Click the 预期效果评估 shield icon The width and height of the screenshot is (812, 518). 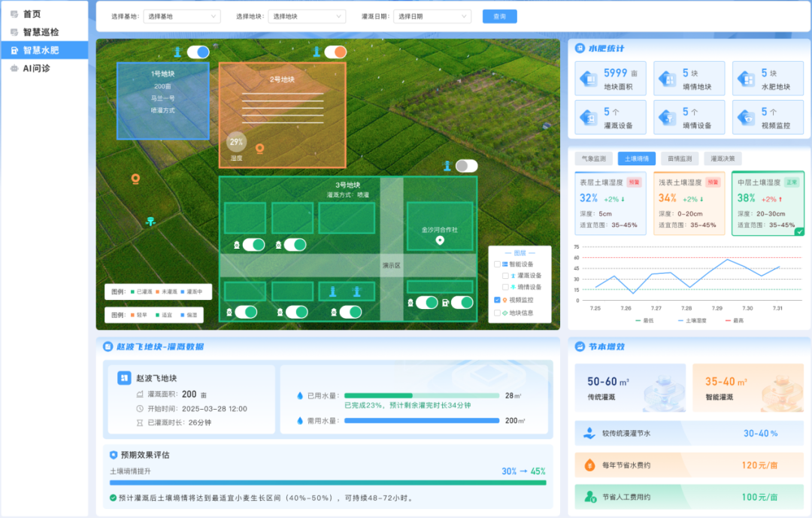click(x=114, y=455)
